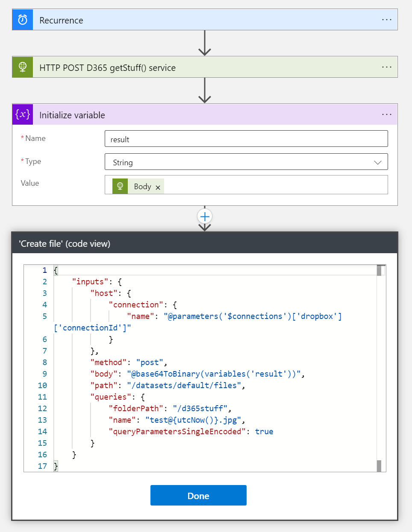Click the "folderPath" key in code
Image resolution: width=412 pixels, height=532 pixels.
tap(136, 409)
